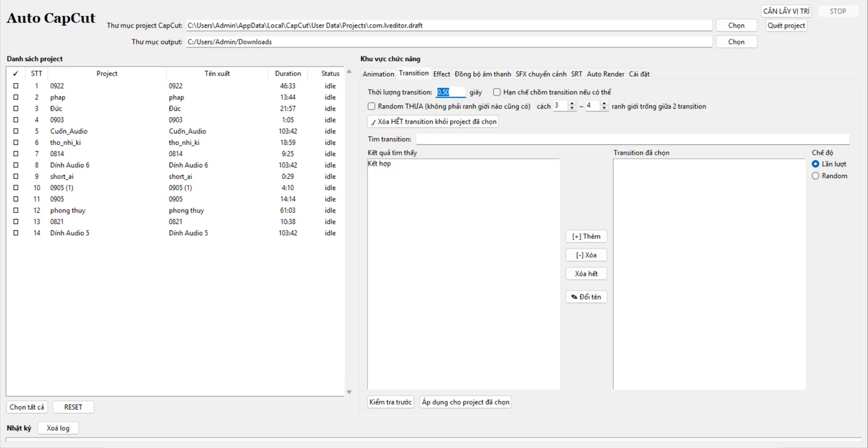Click the Thư mục output path field

pos(449,42)
